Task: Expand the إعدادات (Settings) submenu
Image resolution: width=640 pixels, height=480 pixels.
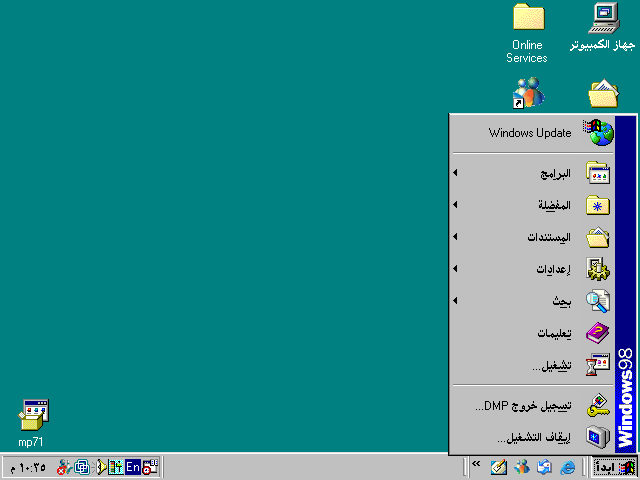Action: (x=532, y=269)
